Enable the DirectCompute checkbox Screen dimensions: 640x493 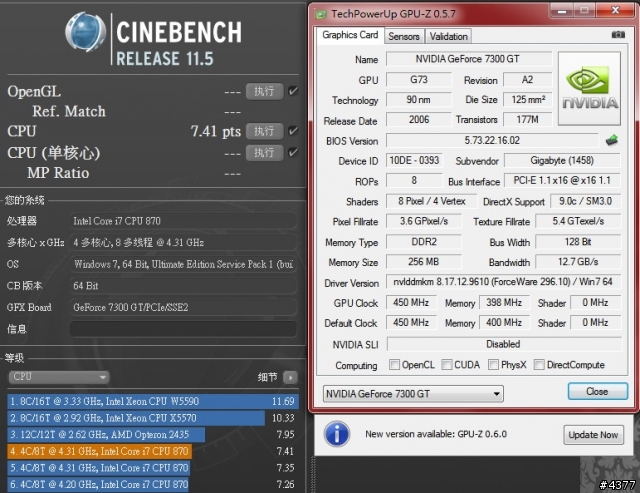[539, 364]
